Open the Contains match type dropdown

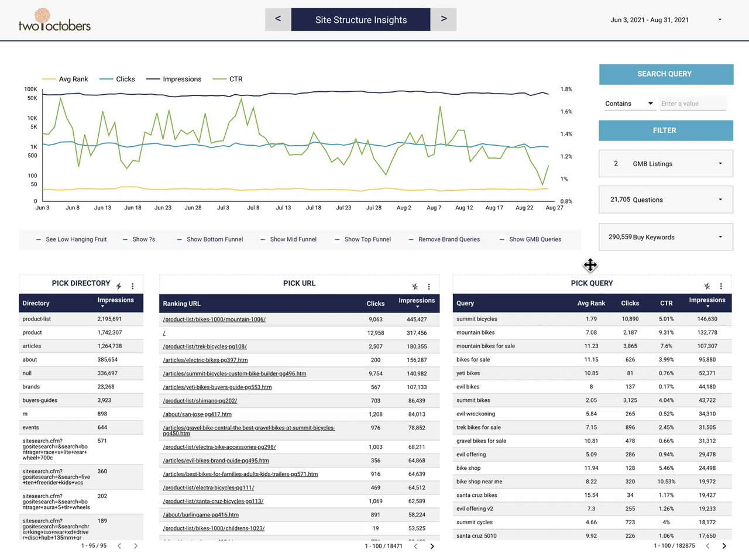click(628, 104)
